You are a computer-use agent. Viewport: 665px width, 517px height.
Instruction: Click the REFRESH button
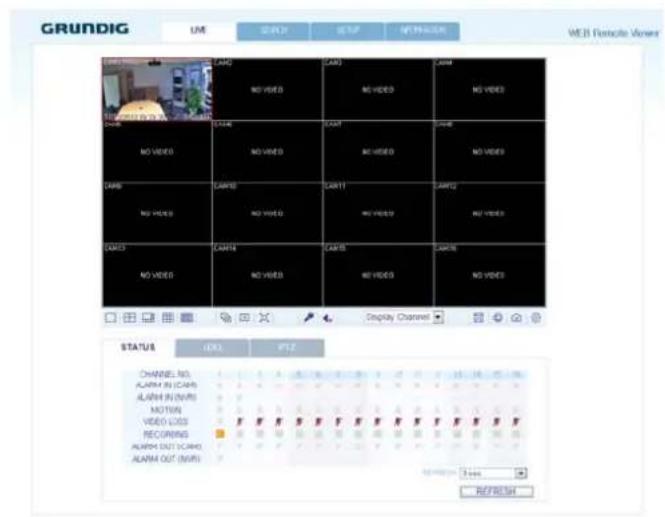click(x=497, y=492)
